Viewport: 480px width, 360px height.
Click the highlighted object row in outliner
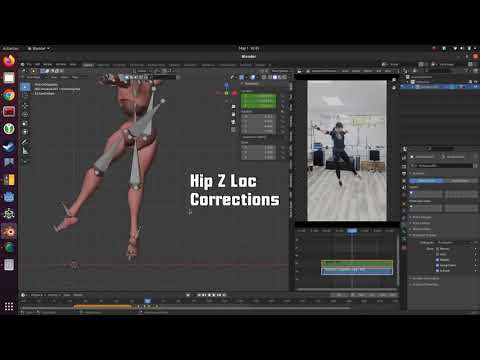[439, 87]
